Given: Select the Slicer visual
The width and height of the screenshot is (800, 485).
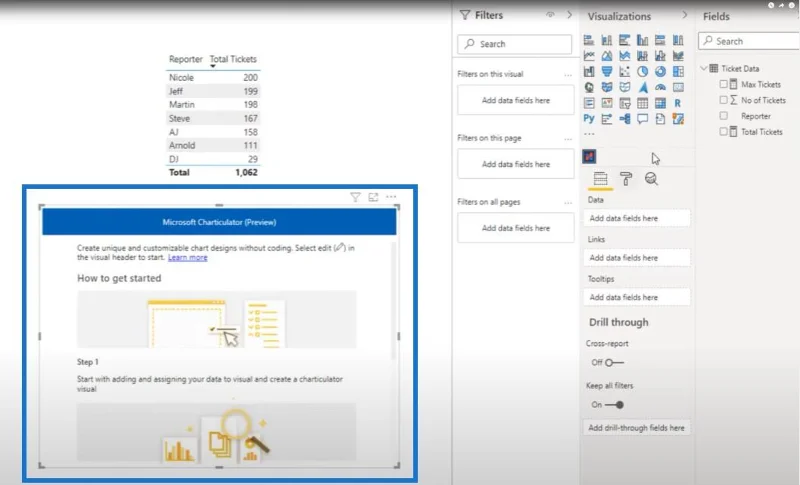Looking at the screenshot, I should pyautogui.click(x=624, y=104).
